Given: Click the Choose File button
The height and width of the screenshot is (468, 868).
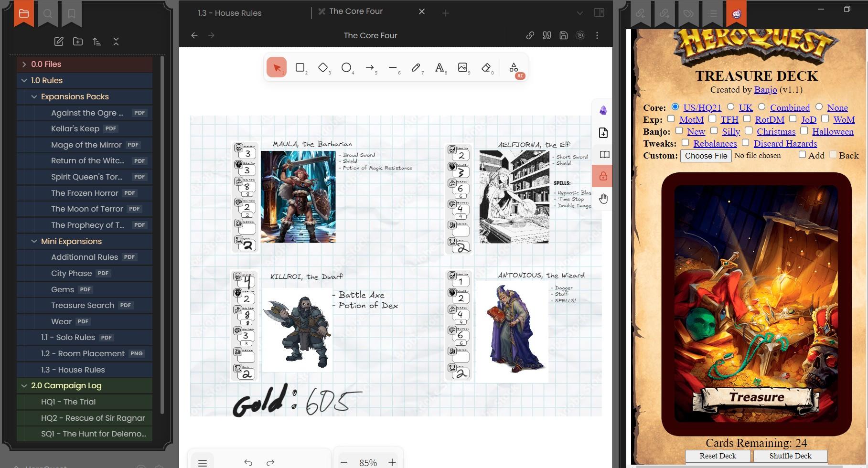Looking at the screenshot, I should coord(706,156).
